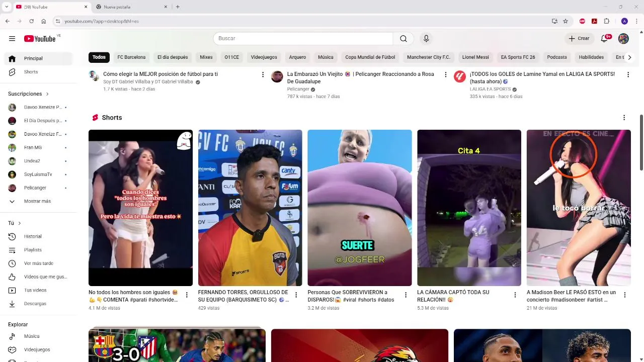Click the Crear button

579,39
